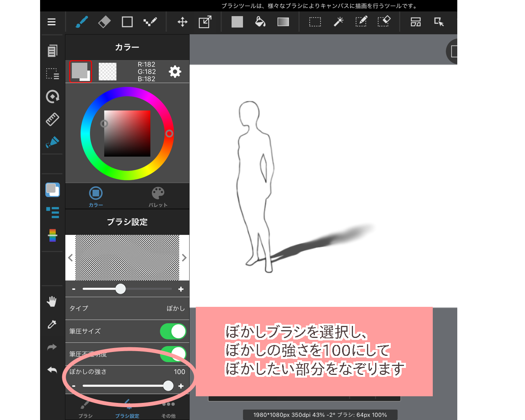Select the selection eraser tool
The height and width of the screenshot is (420, 525).
[384, 22]
